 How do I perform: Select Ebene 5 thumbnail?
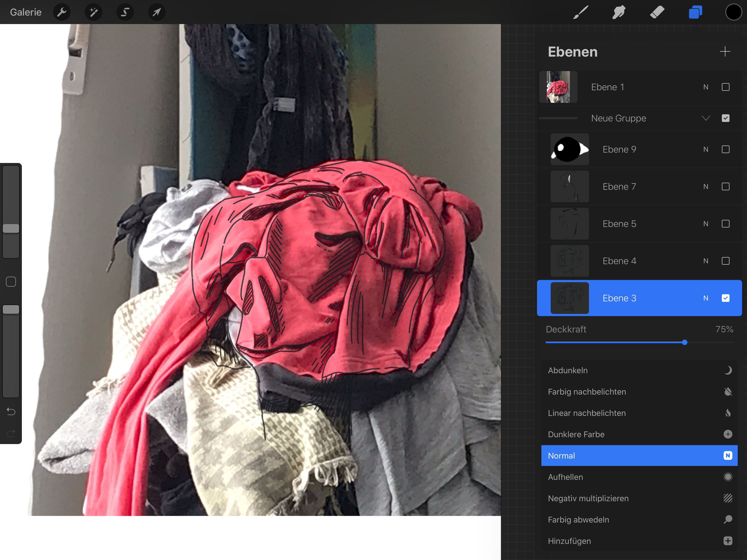click(x=570, y=224)
